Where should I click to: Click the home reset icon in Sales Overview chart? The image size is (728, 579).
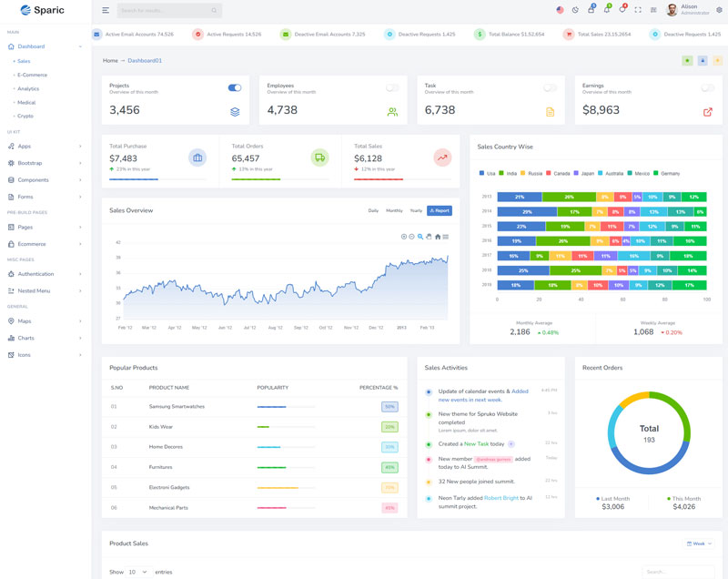click(438, 237)
